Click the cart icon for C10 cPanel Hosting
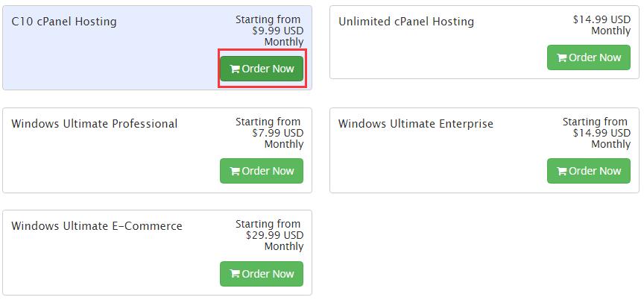The width and height of the screenshot is (644, 300). coord(235,69)
